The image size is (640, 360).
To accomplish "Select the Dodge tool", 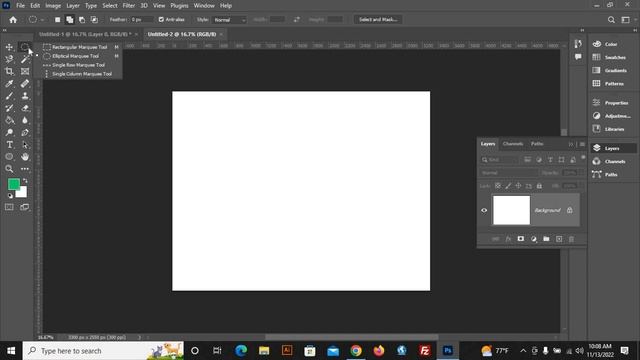I will (x=9, y=133).
